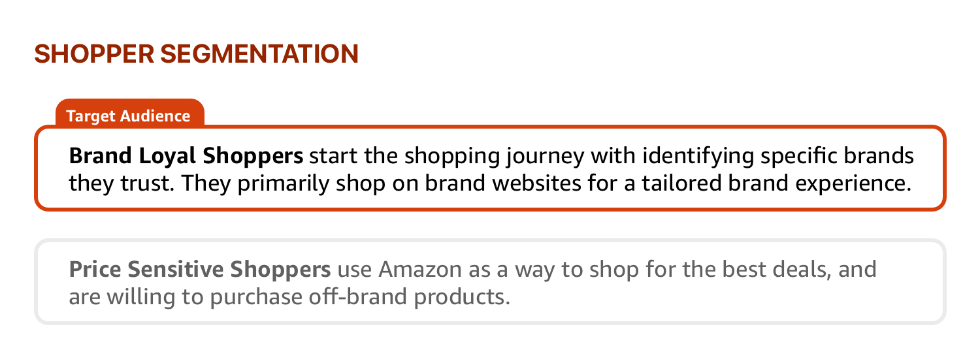Click the bold "Price Sensitive Shoppers" title
980x363 pixels.
pos(199,269)
